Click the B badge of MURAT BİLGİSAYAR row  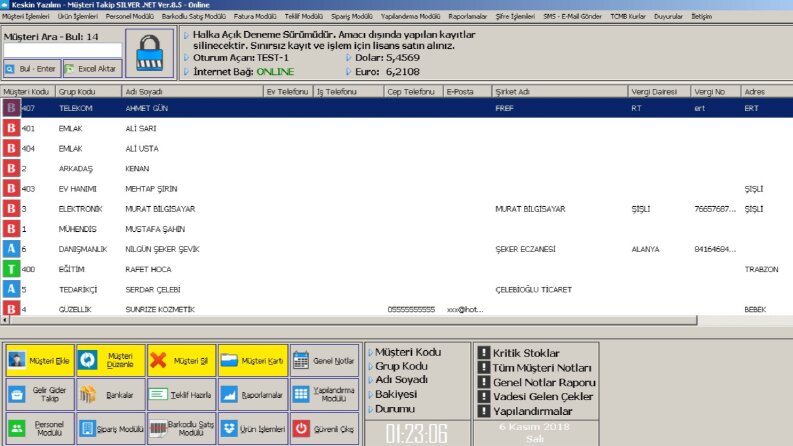click(11, 208)
